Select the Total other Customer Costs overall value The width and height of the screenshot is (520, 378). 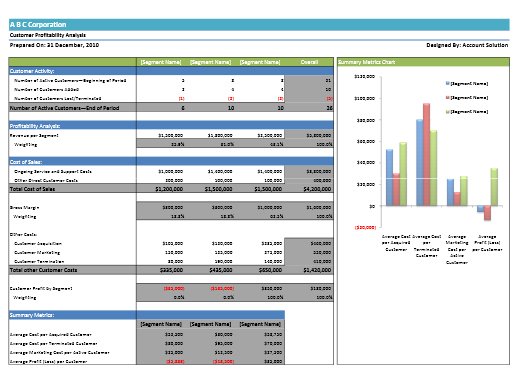[x=317, y=270]
